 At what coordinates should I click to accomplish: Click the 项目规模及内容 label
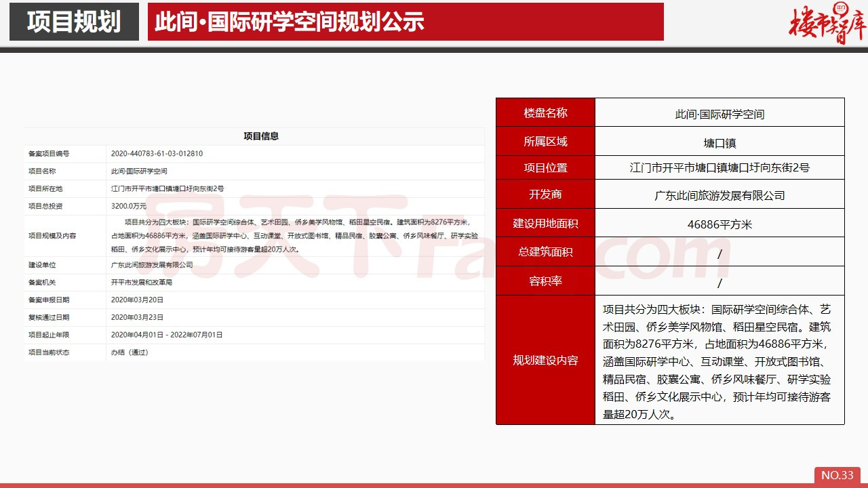52,236
